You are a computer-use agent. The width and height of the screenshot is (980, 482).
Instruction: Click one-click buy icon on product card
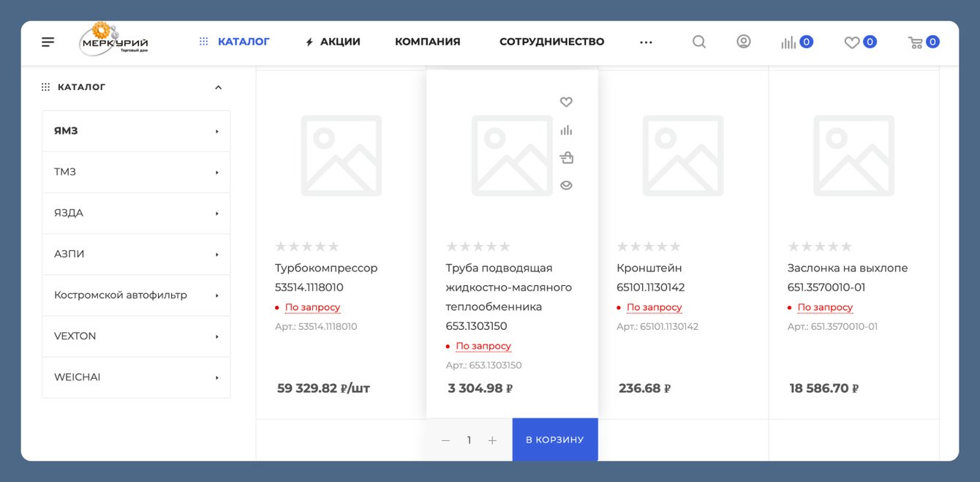click(x=566, y=157)
